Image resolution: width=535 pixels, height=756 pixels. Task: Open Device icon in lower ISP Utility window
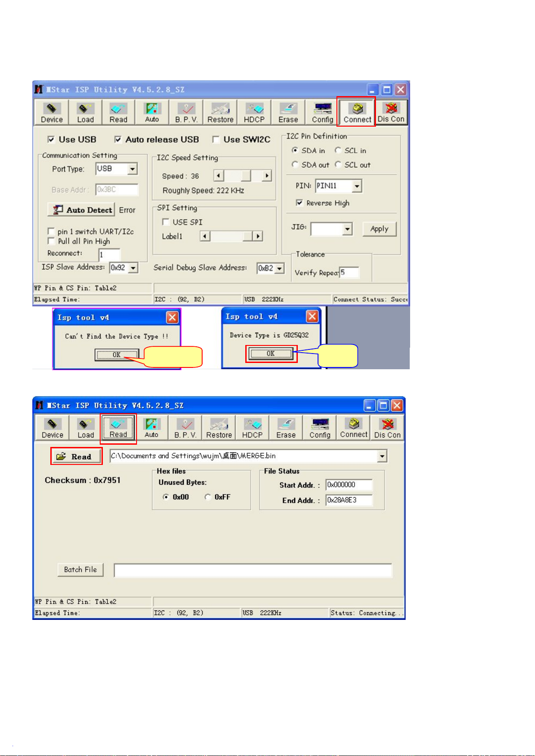[53, 428]
